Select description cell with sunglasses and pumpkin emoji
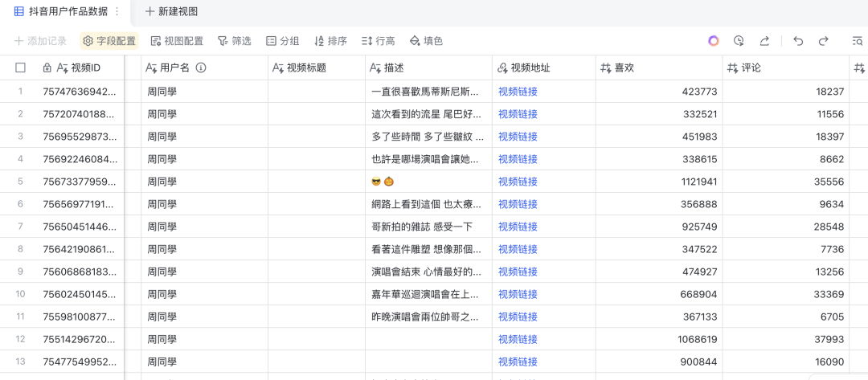The height and width of the screenshot is (380, 868). click(x=428, y=182)
